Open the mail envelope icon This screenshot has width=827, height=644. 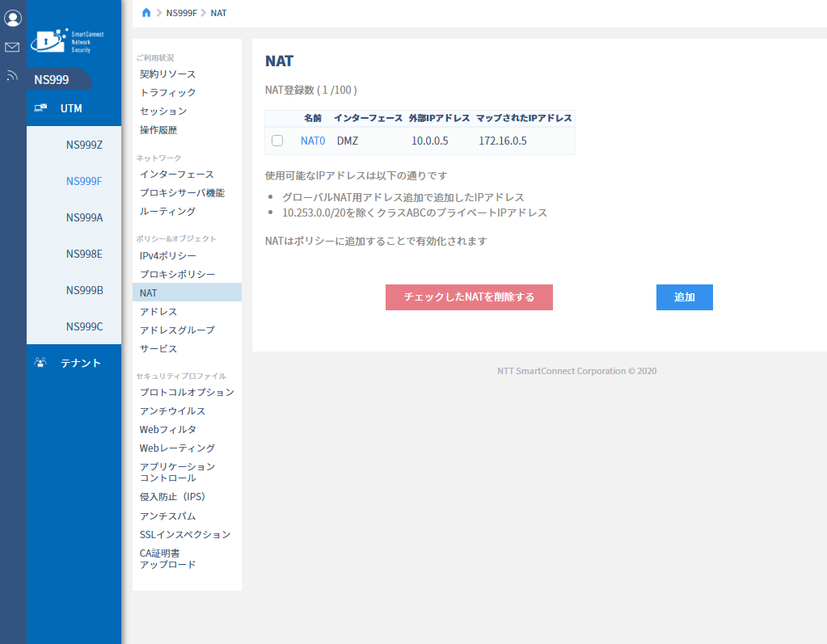click(x=12, y=48)
